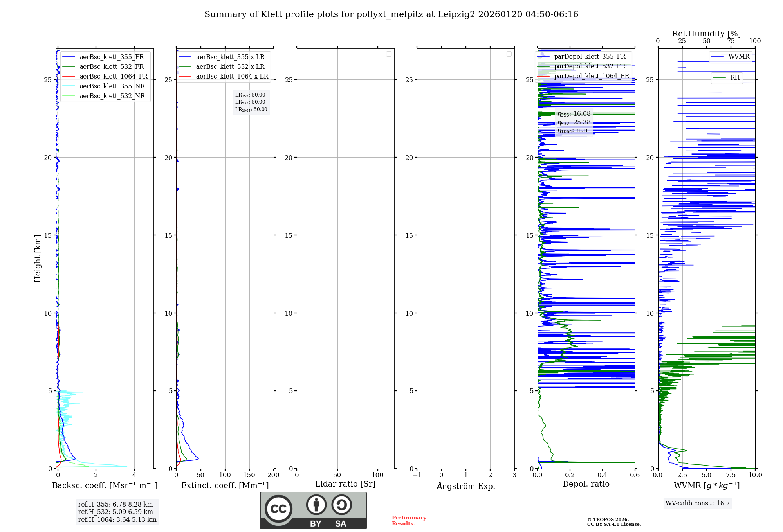Click the η355 16.08 depolarization annotation
Image resolution: width=783 pixels, height=532 pixels.
pyautogui.click(x=574, y=114)
